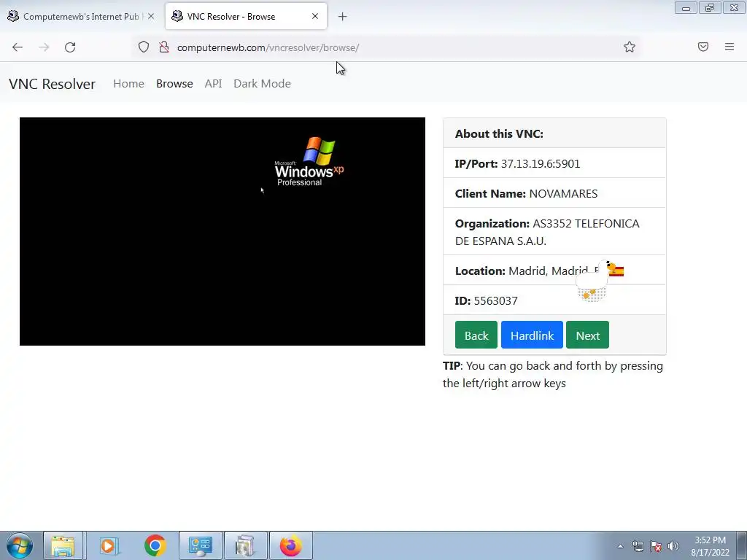
Task: Toggle Dark Mode in the navbar
Action: coord(262,83)
